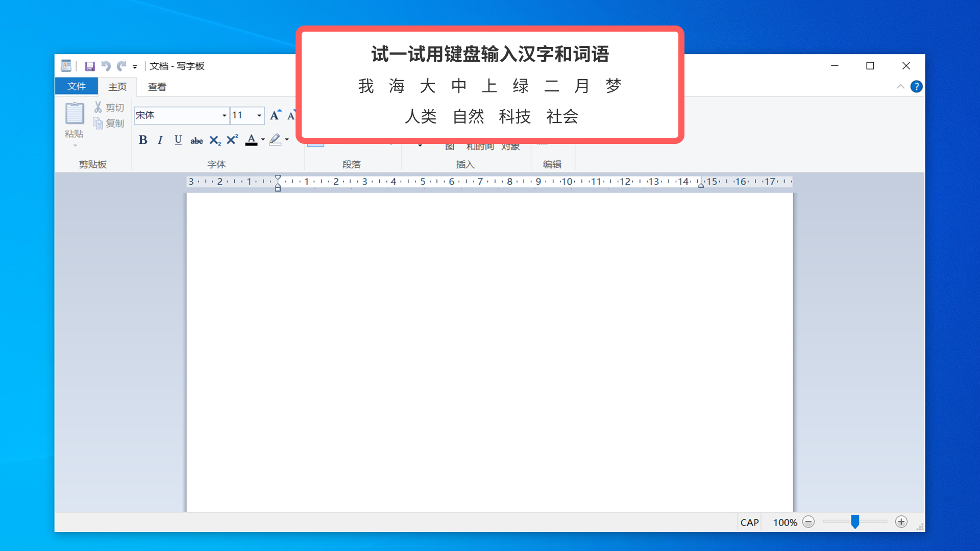This screenshot has height=551, width=980.
Task: Click the zoom out minus button
Action: (x=808, y=522)
